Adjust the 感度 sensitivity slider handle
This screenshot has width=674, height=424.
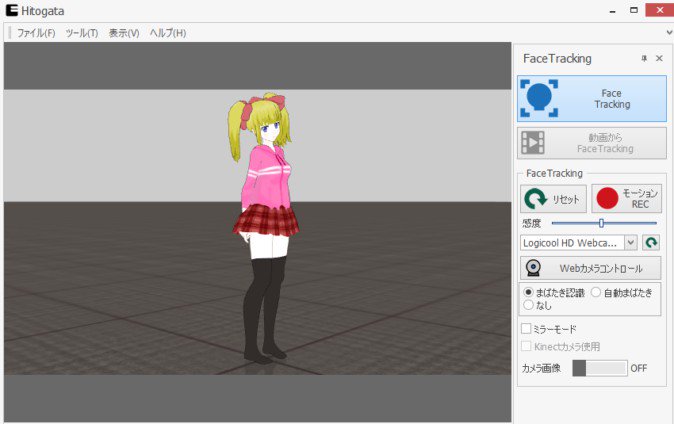point(601,223)
